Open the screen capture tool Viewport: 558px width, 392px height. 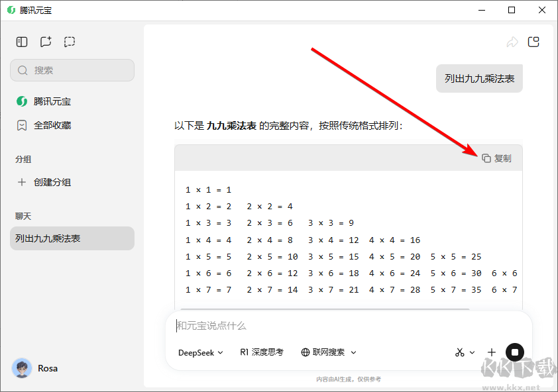point(69,42)
